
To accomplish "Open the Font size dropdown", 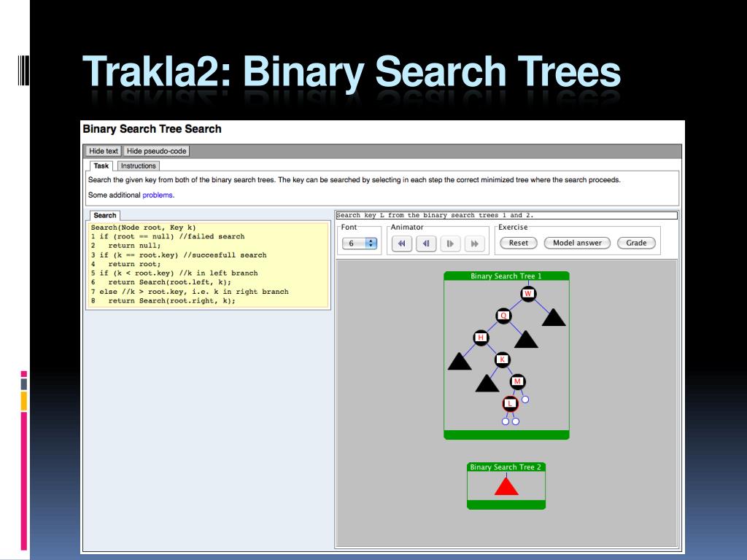I will 360,244.
